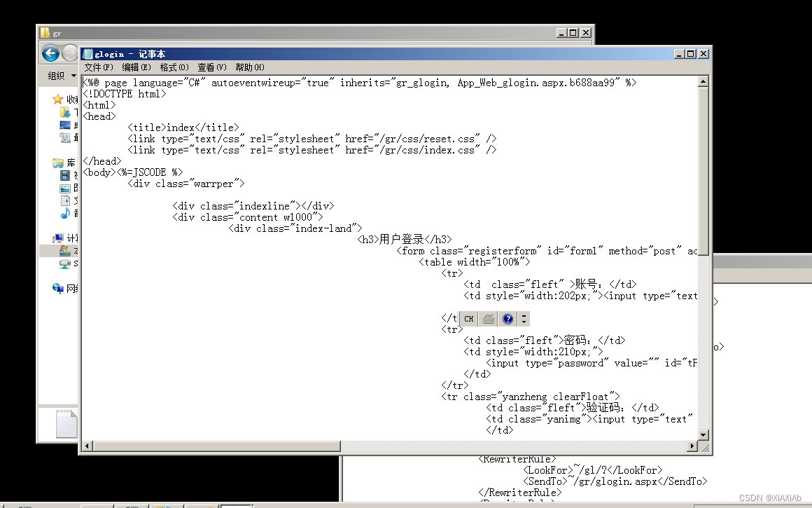Image resolution: width=812 pixels, height=508 pixels.
Task: Click the index.css link line in Notepad
Action: click(312, 150)
